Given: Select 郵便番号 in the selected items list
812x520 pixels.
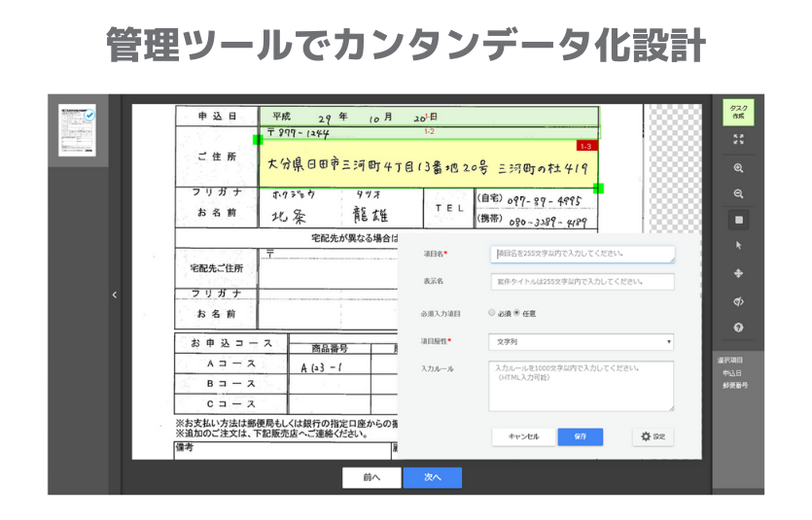Looking at the screenshot, I should [735, 385].
